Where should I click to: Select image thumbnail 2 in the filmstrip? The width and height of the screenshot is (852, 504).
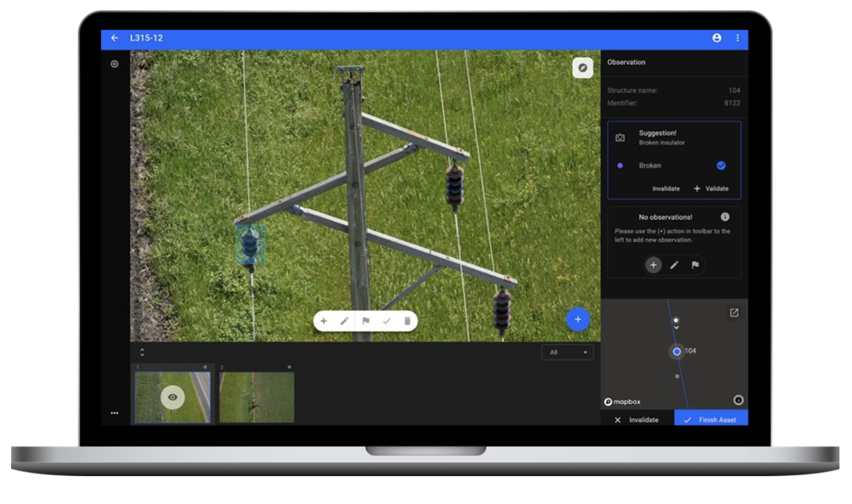(x=256, y=397)
